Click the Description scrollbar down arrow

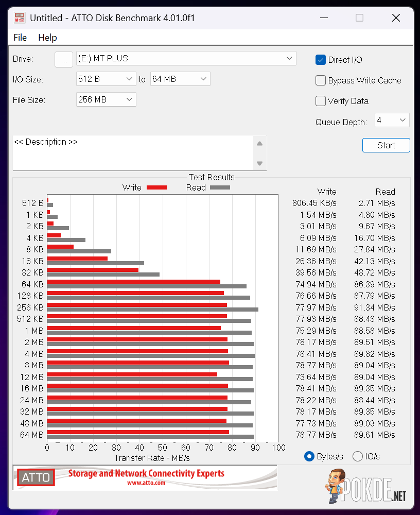pyautogui.click(x=260, y=163)
